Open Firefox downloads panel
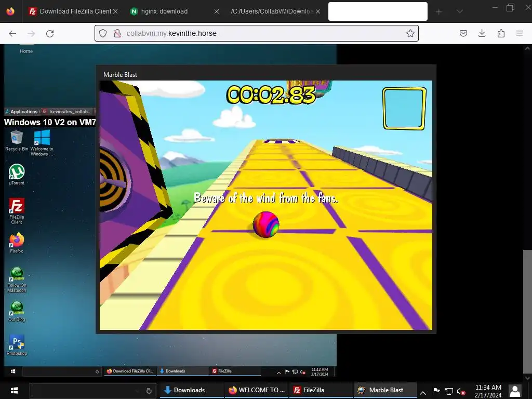 pyautogui.click(x=482, y=33)
